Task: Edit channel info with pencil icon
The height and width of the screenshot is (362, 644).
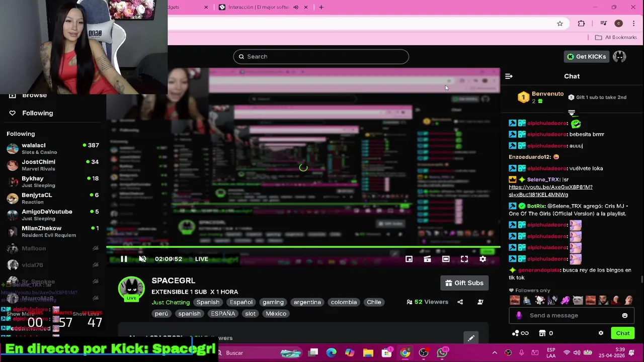Action: click(471, 338)
